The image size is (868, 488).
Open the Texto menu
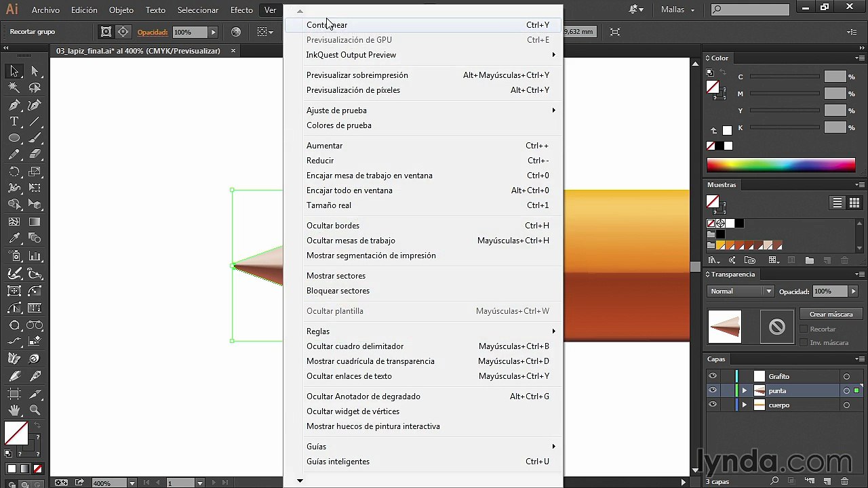[155, 10]
